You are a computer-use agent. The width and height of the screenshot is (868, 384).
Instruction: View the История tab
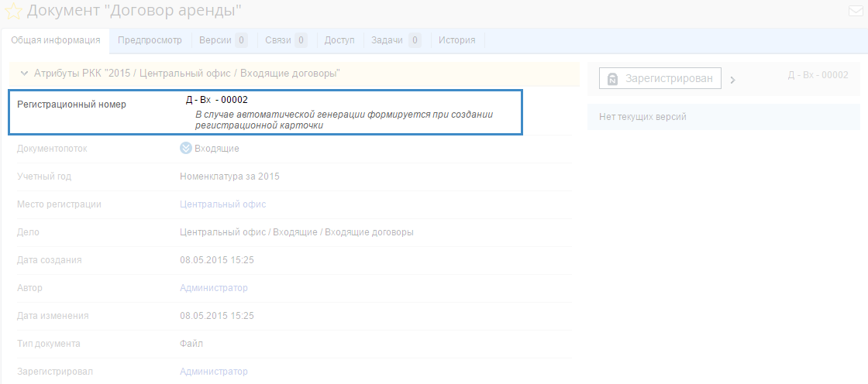coord(456,40)
